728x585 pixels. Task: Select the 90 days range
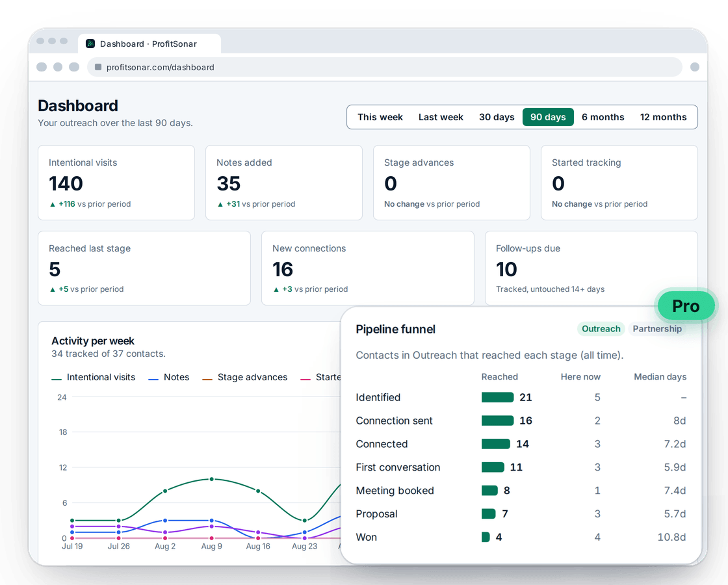pos(548,117)
